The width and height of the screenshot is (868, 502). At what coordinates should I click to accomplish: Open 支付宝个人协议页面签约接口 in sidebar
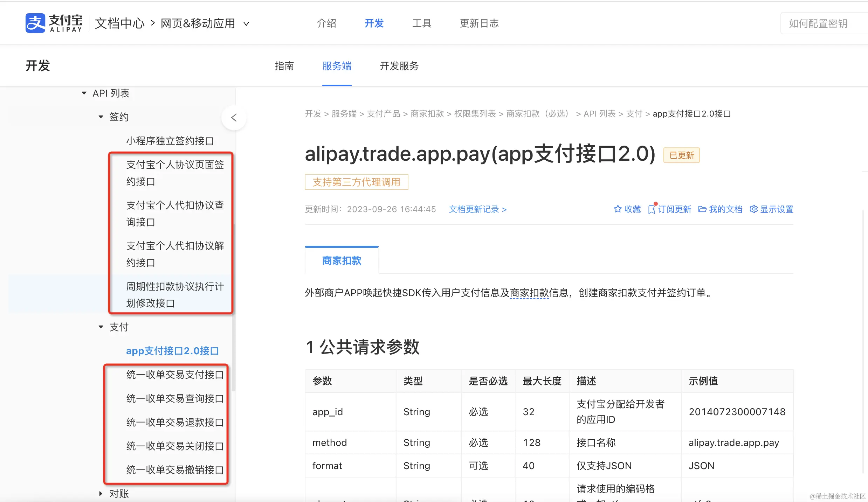tap(175, 173)
